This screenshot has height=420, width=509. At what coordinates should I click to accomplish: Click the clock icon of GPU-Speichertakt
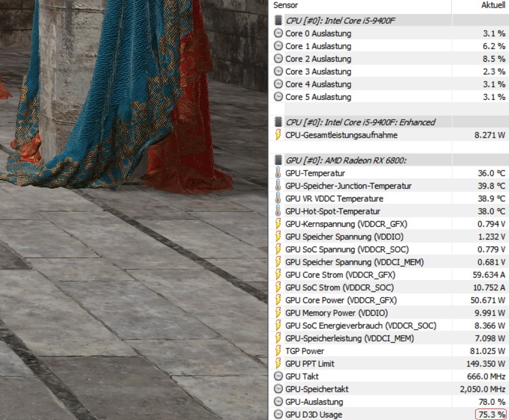pyautogui.click(x=278, y=389)
